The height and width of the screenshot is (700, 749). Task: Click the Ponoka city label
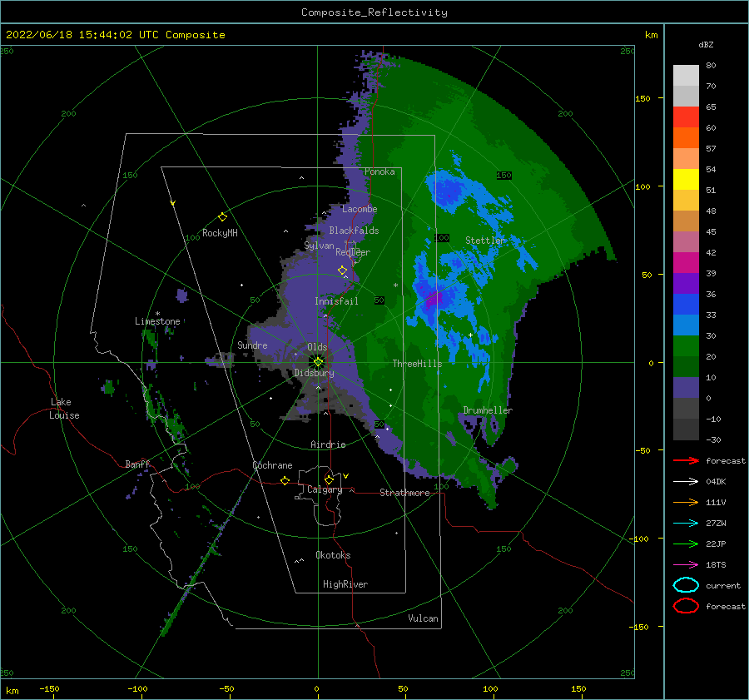pos(379,171)
